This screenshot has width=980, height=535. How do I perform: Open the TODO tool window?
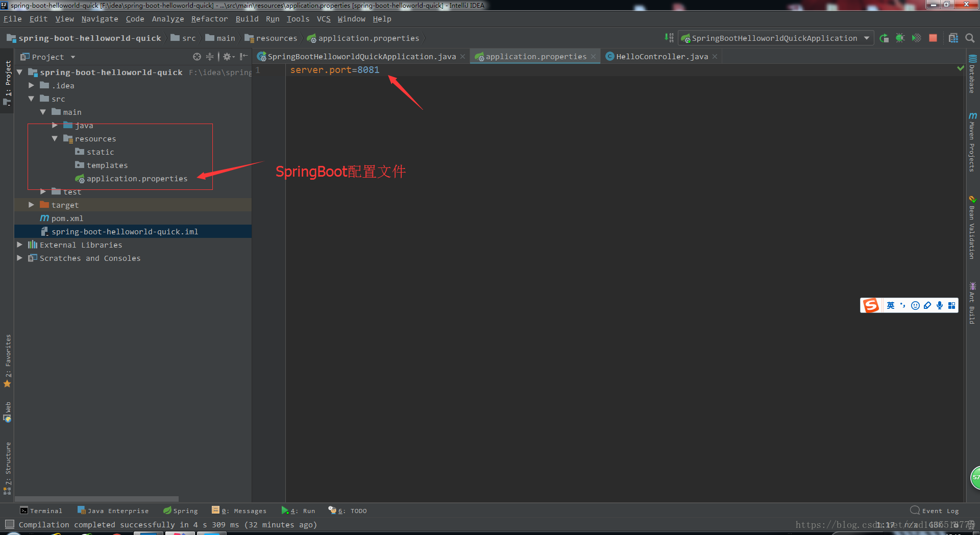point(347,510)
